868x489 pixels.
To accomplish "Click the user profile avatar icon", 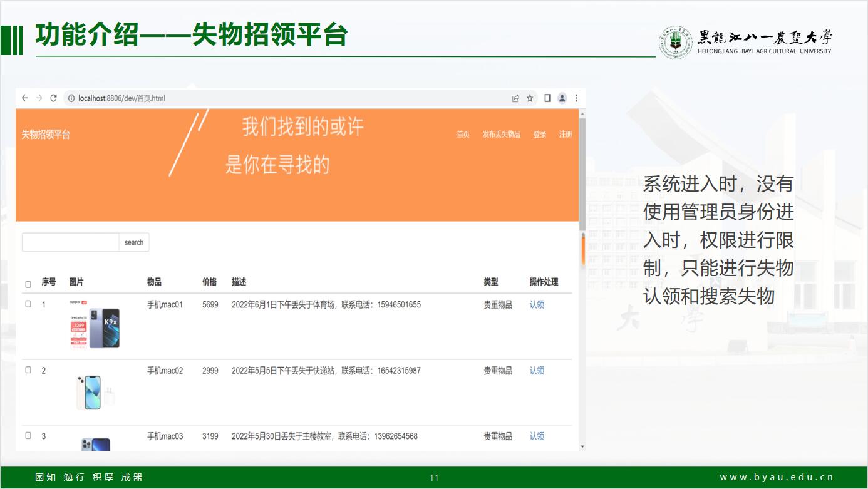I will pos(562,98).
